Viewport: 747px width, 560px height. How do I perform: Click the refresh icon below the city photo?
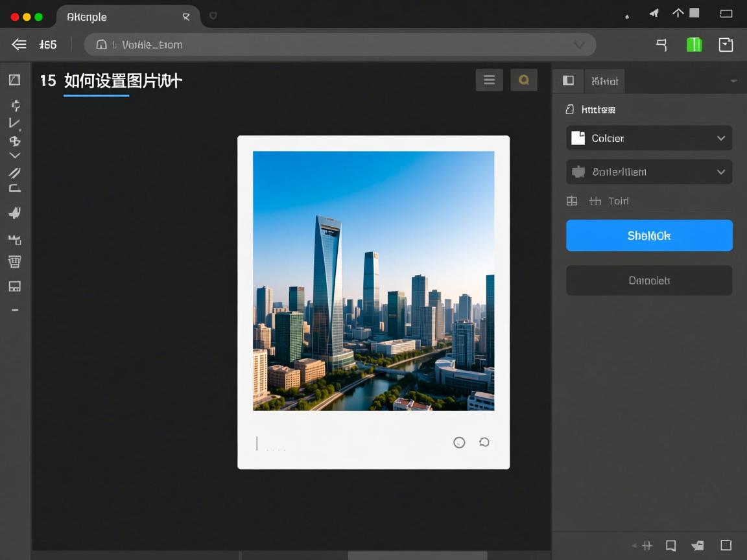[x=484, y=442]
